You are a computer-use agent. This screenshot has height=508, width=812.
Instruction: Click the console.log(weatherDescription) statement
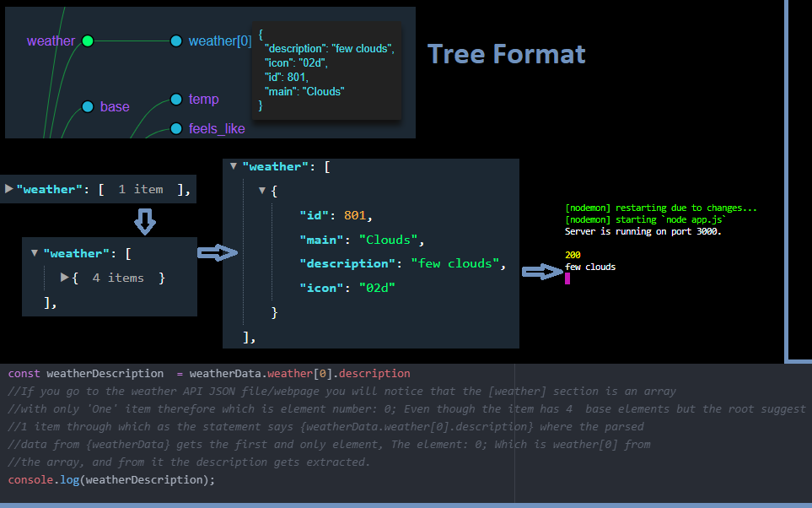[x=110, y=479]
